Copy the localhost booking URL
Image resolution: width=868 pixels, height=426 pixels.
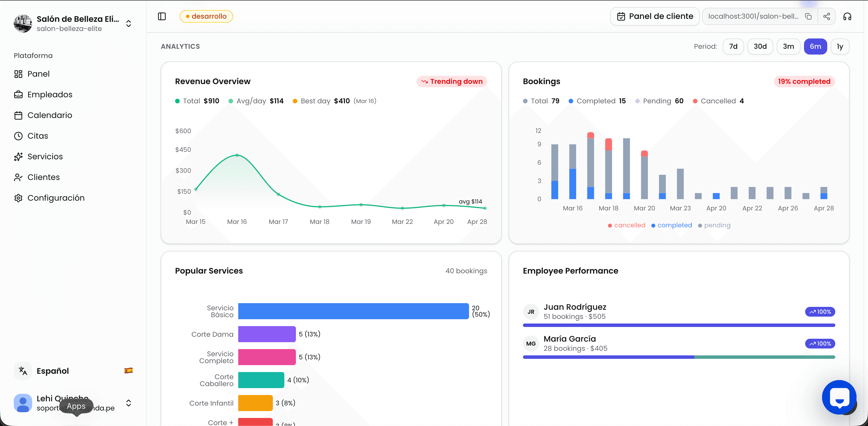[x=808, y=16]
